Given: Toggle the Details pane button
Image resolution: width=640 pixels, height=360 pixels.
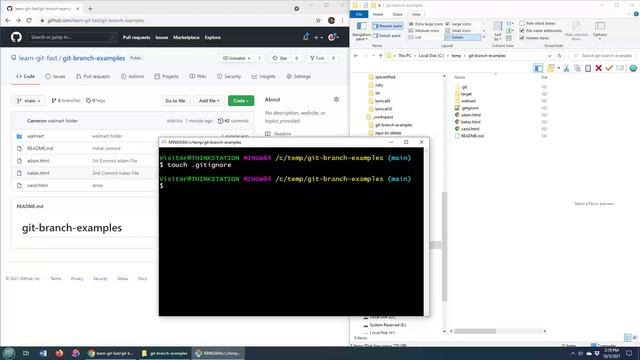Looking at the screenshot, I should pos(387,36).
